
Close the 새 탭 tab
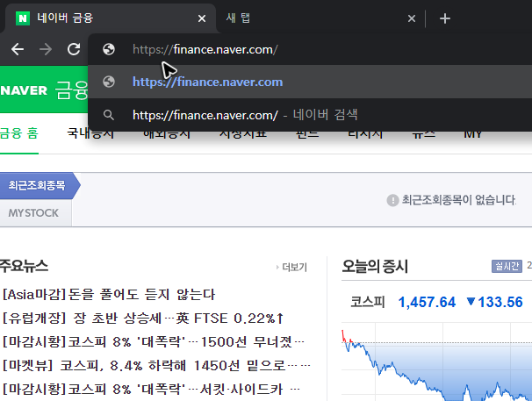tap(412, 18)
